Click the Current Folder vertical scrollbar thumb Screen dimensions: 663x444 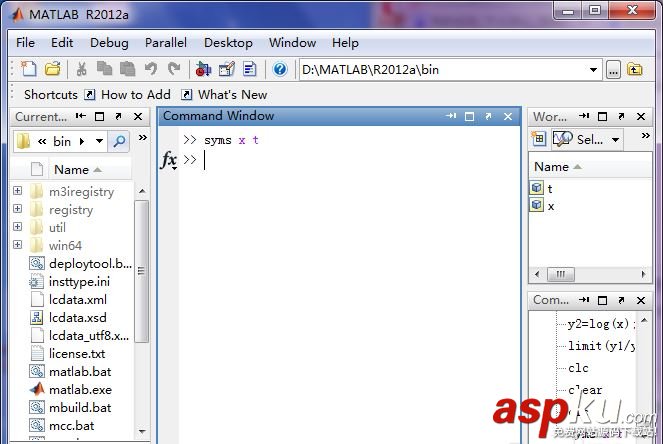point(142,271)
